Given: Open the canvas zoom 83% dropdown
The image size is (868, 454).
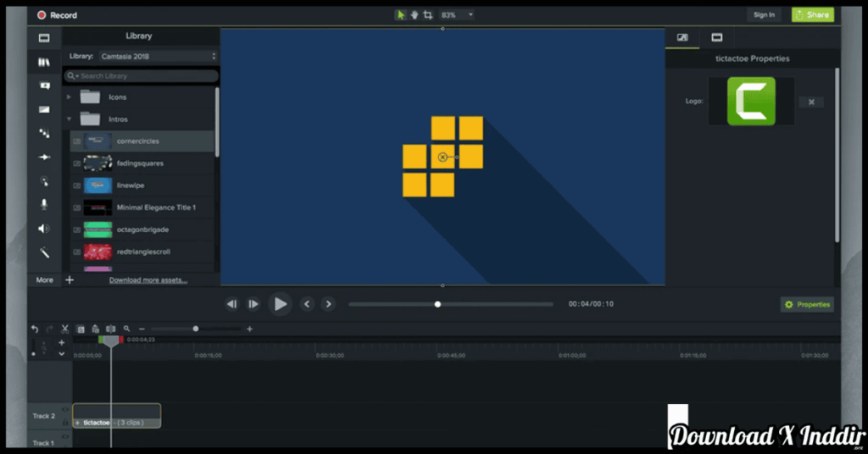Looking at the screenshot, I should pyautogui.click(x=457, y=15).
